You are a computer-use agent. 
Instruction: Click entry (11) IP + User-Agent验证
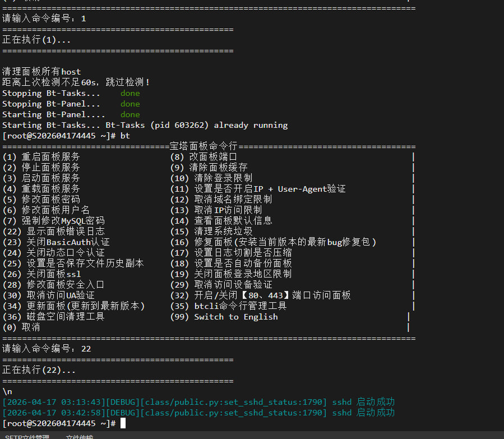[258, 188]
